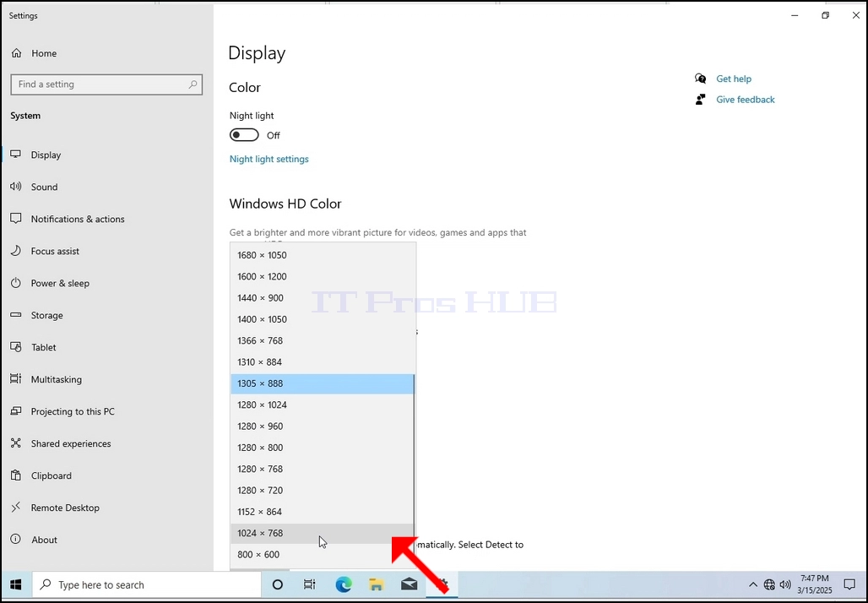Open Night light settings link
This screenshot has width=868, height=603.
269,159
